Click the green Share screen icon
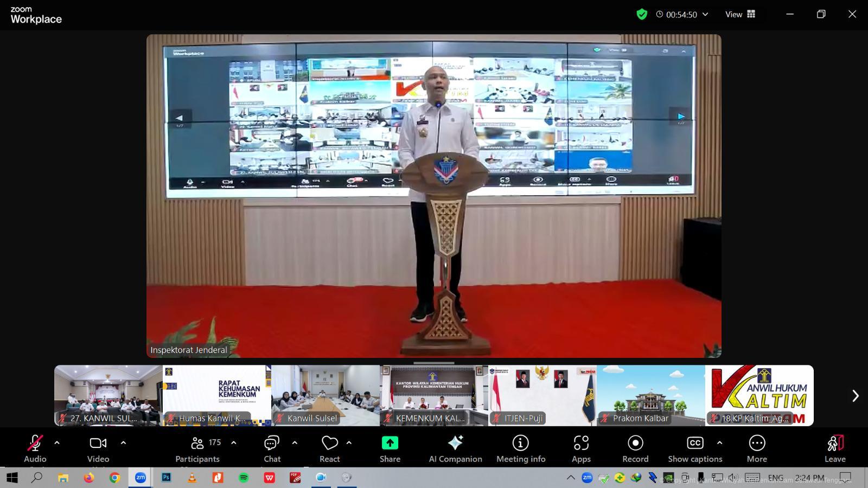The image size is (868, 488). click(390, 443)
